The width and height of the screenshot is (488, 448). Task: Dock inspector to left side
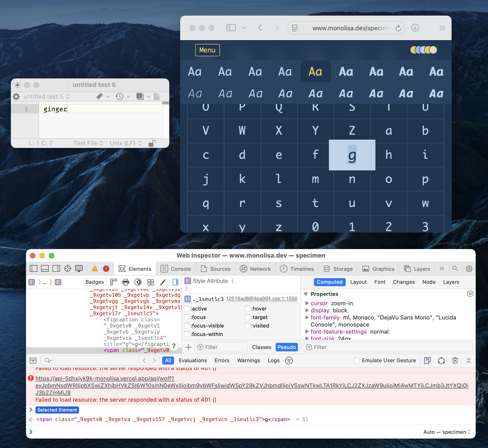point(34,269)
